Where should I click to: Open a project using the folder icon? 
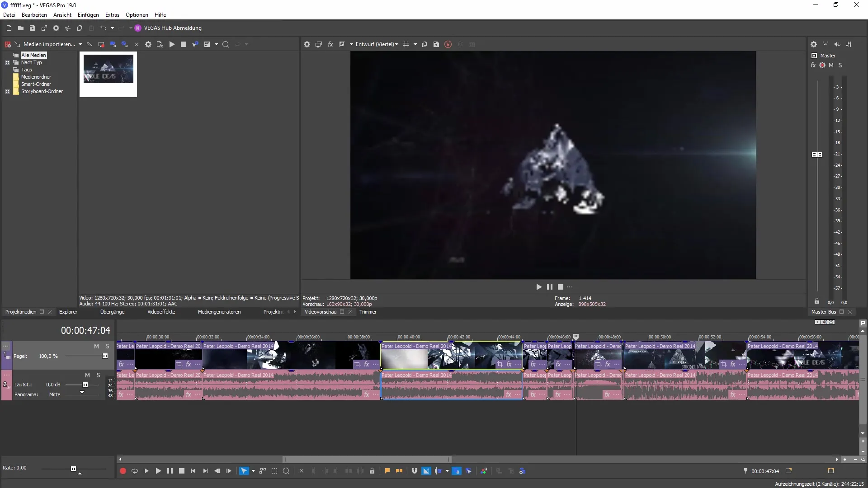click(x=21, y=28)
